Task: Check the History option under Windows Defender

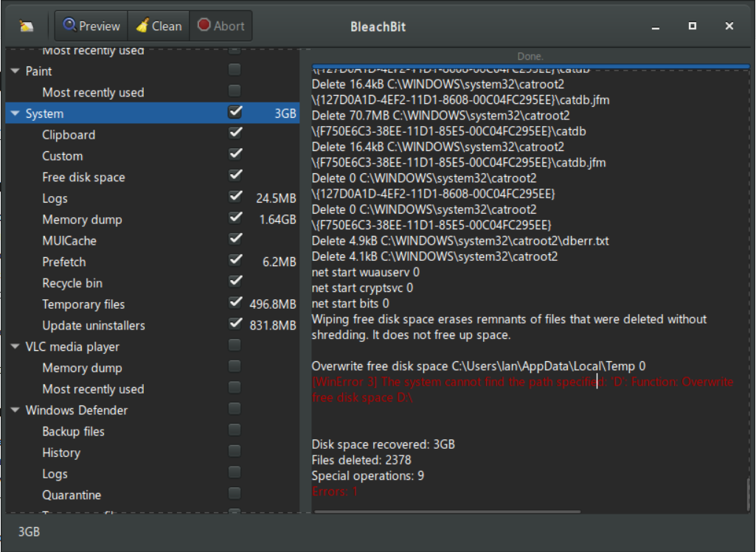Action: click(x=235, y=453)
